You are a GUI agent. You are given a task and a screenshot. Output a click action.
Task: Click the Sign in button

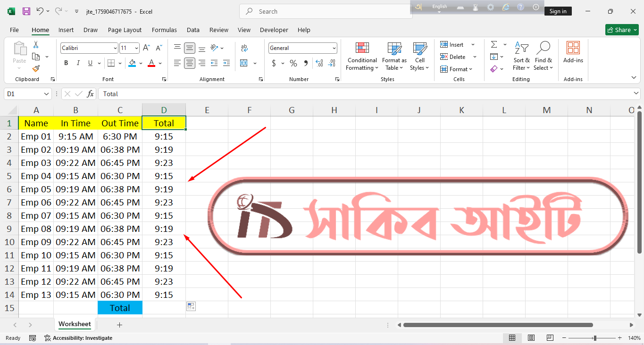(x=558, y=11)
